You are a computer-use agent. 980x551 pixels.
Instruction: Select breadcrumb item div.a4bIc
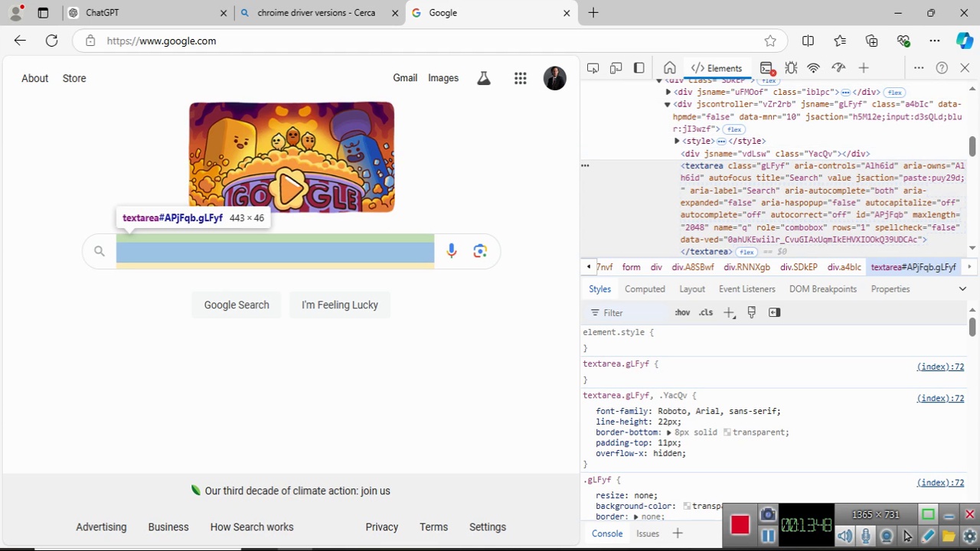point(844,267)
